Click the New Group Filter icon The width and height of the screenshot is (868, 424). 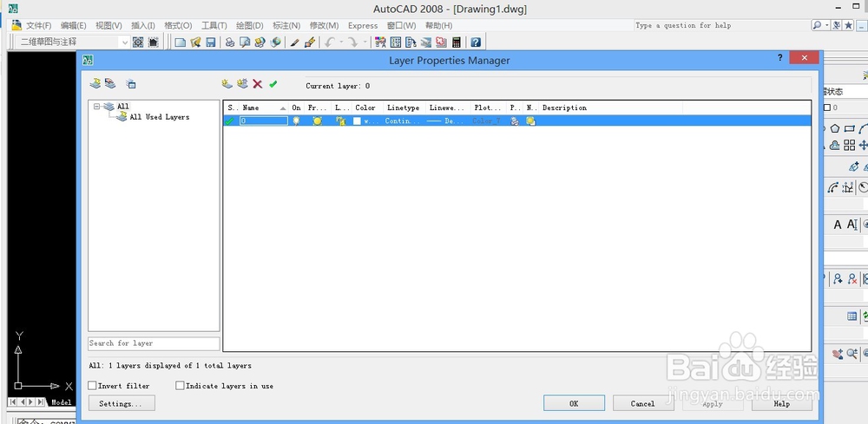pyautogui.click(x=110, y=83)
